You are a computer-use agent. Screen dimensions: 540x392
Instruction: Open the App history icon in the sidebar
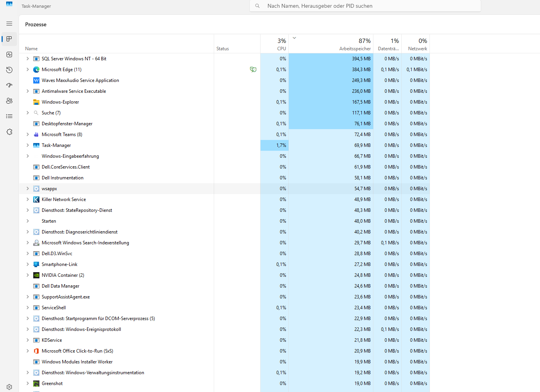pos(9,70)
